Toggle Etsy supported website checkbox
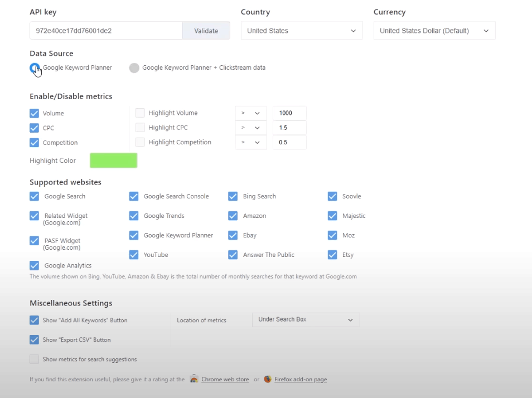Image resolution: width=532 pixels, height=398 pixels. tap(332, 255)
